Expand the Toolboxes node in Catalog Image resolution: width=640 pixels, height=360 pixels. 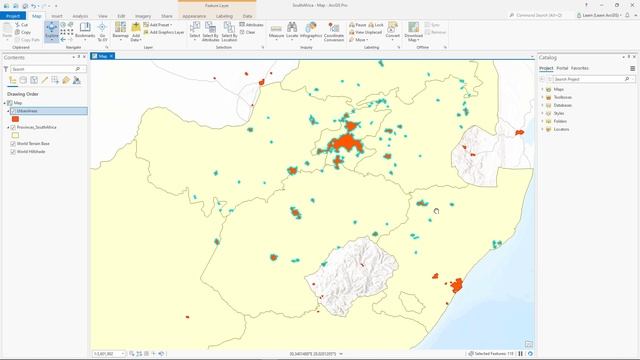pos(542,97)
